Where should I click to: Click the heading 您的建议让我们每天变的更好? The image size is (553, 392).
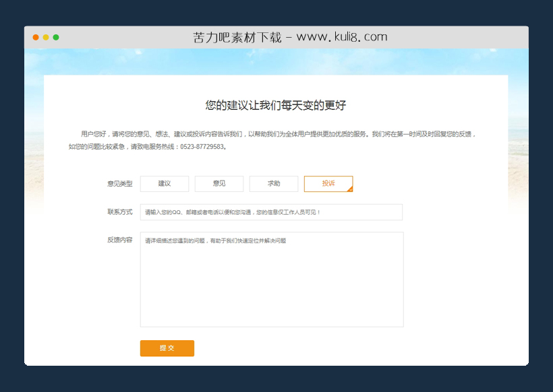point(276,105)
